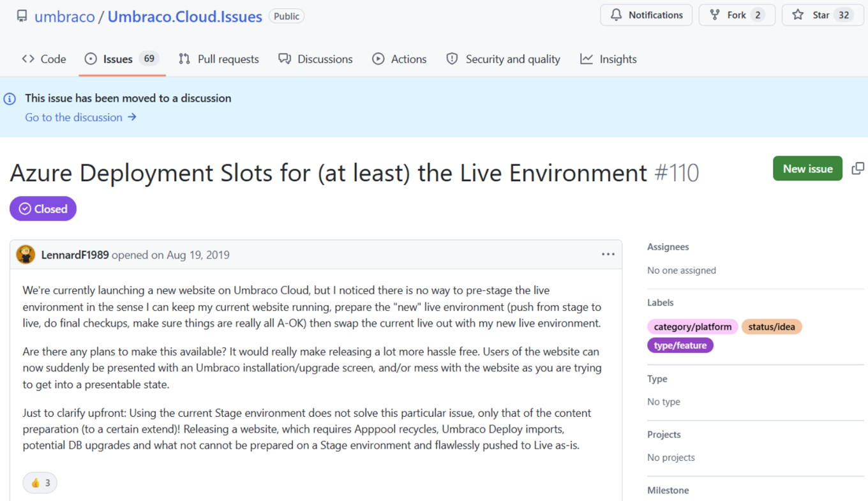
Task: Follow the Go to the discussion link
Action: [81, 117]
